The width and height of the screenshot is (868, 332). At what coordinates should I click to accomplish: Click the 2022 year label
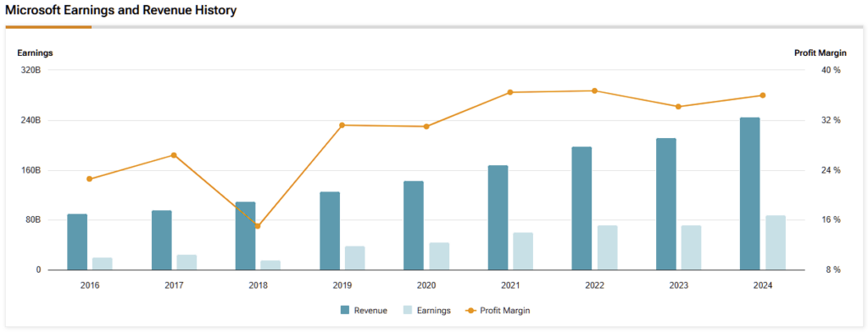594,286
